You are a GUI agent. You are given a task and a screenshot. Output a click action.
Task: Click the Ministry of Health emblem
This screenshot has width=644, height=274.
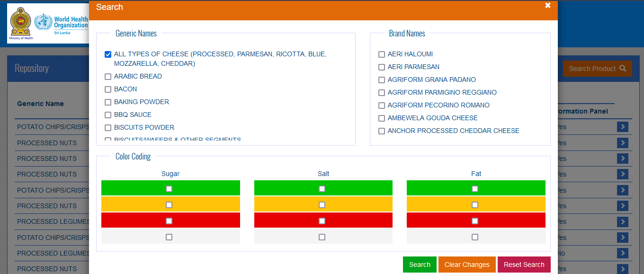(x=21, y=22)
